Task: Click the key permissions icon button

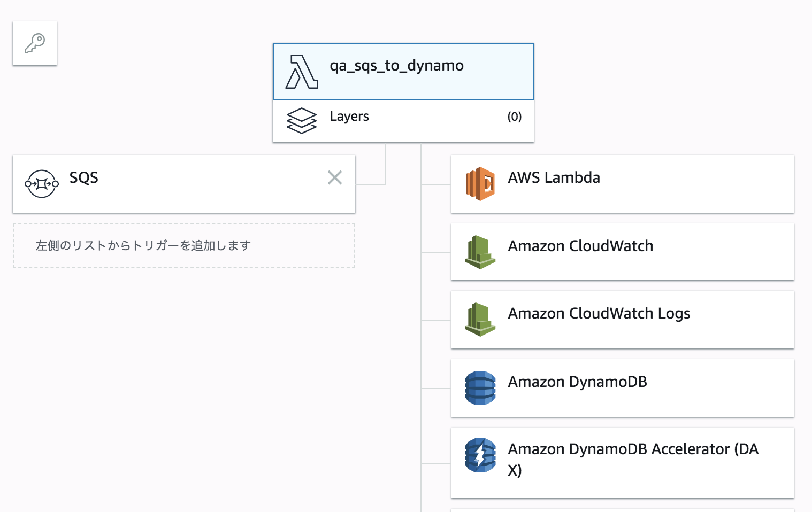Action: pos(35,43)
